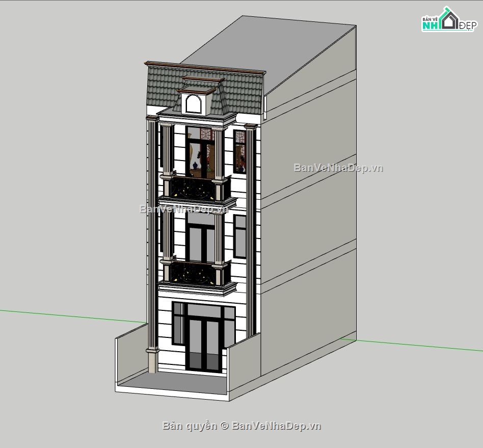Select the arched dormer window on roof
This screenshot has height=448, width=483.
(193, 104)
